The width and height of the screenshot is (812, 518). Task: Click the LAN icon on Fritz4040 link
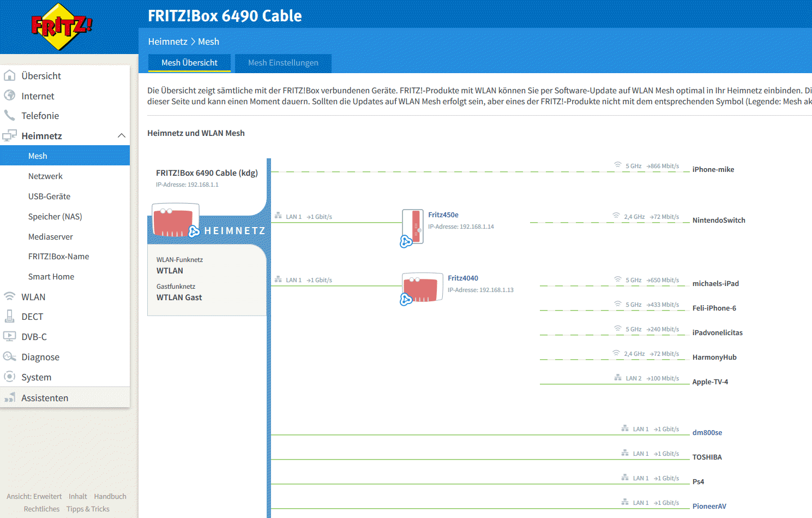point(278,279)
